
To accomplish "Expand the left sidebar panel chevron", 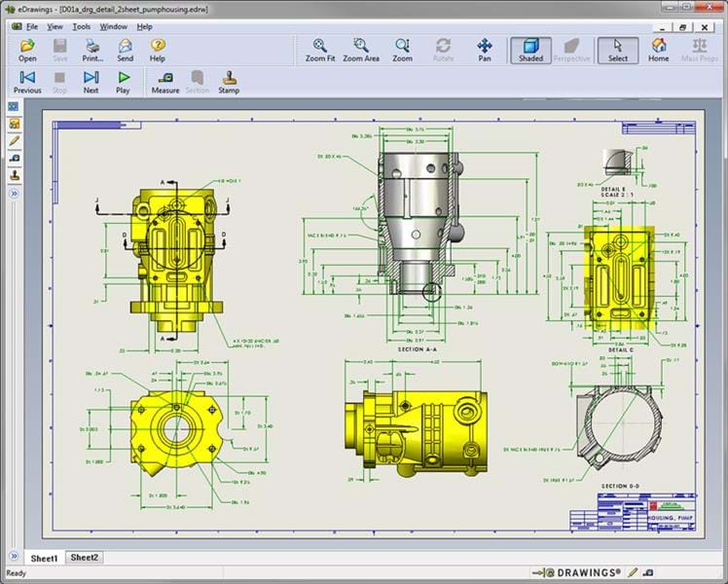I will coord(15,194).
